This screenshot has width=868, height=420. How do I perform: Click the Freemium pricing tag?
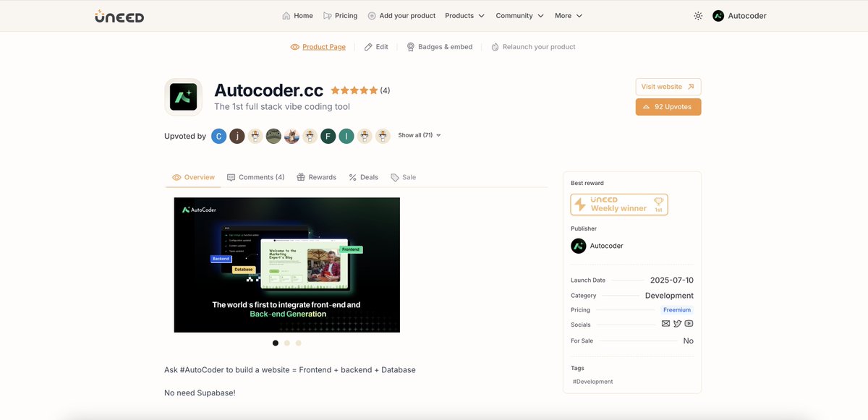click(677, 310)
